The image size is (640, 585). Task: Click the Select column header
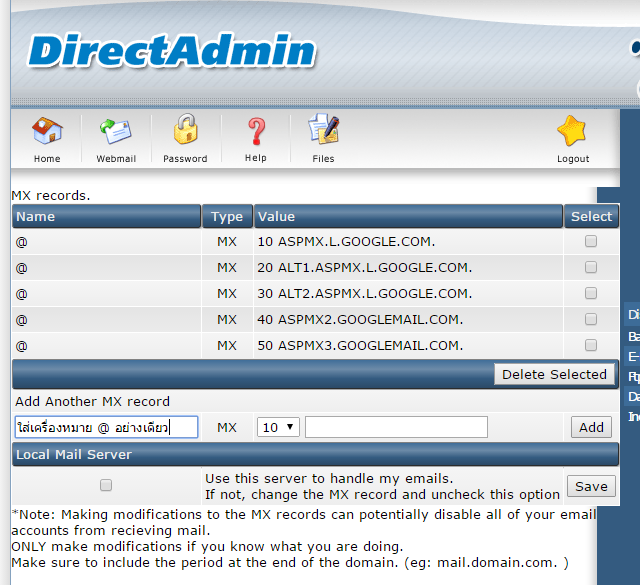591,216
